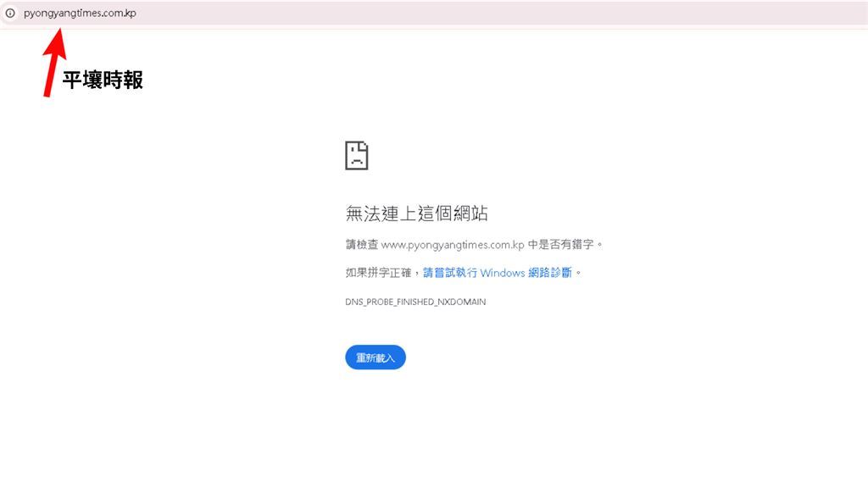Click the heading 無法連上這個網站
The image size is (868, 488).
416,213
